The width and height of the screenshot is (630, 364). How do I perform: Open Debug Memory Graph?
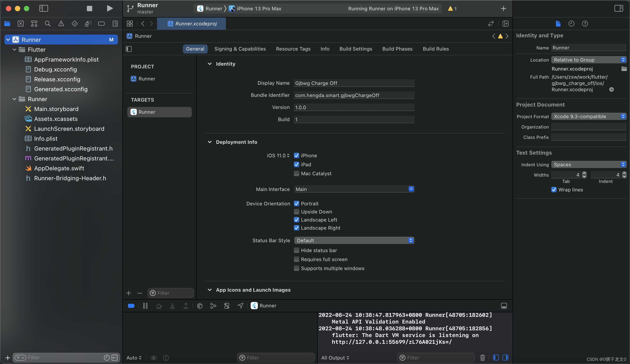point(213,306)
